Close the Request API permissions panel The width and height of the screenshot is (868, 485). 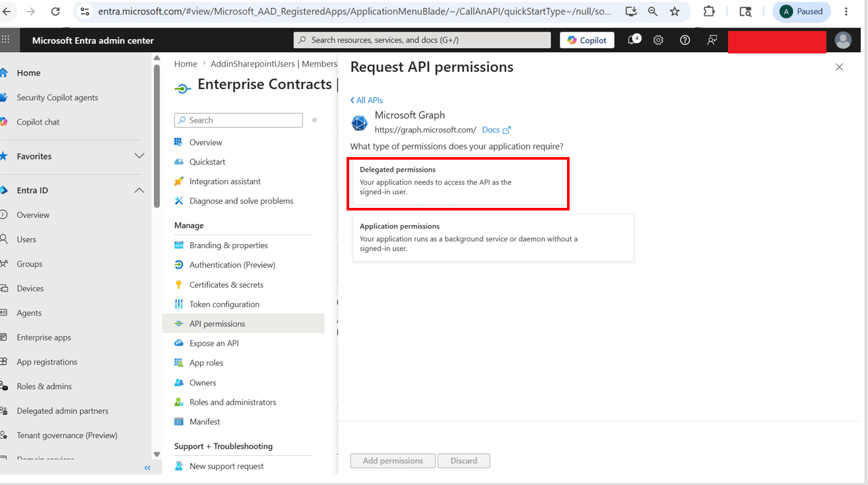point(839,67)
